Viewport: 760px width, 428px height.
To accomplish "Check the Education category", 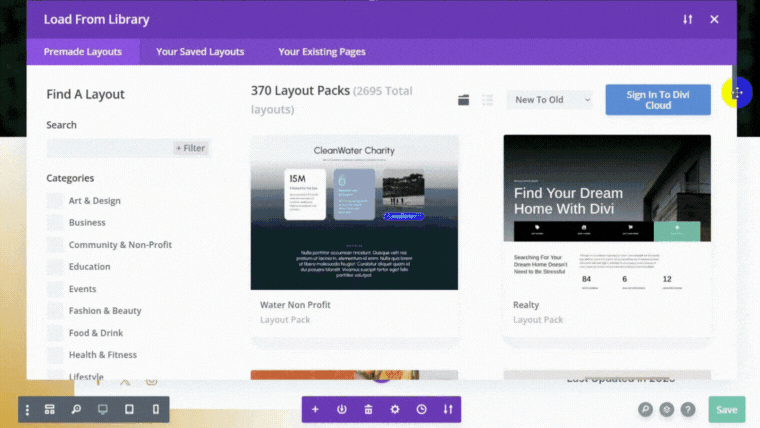I will pos(55,267).
